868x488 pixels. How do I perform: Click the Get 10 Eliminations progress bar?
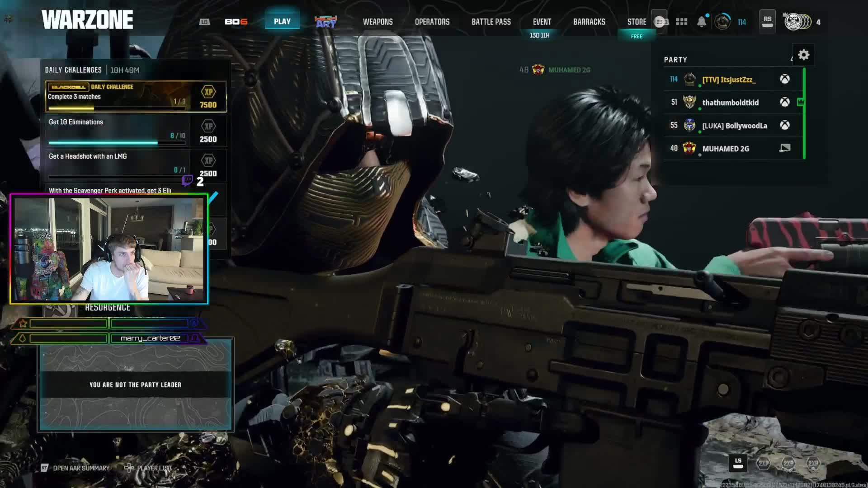[117, 143]
